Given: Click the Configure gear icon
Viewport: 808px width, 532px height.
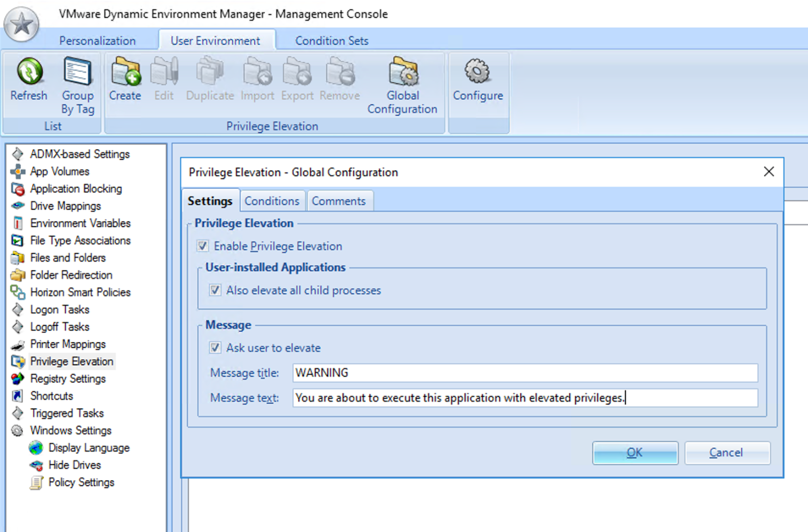Looking at the screenshot, I should 478,73.
